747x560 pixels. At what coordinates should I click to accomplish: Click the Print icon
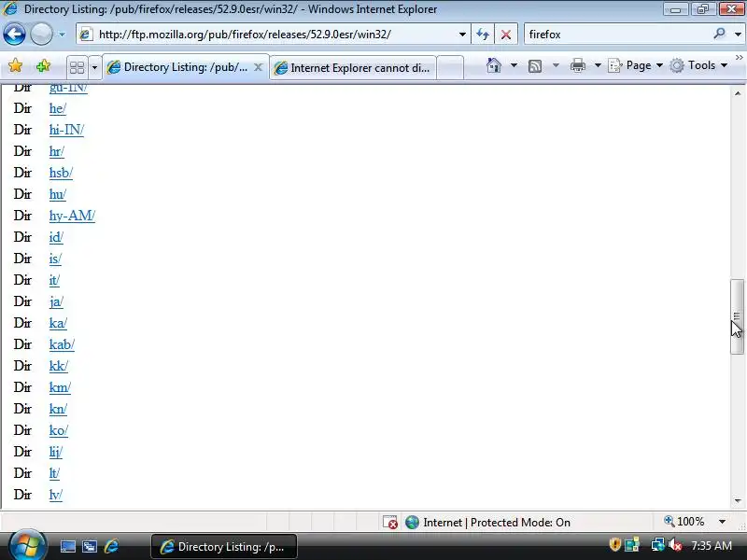[x=577, y=65]
